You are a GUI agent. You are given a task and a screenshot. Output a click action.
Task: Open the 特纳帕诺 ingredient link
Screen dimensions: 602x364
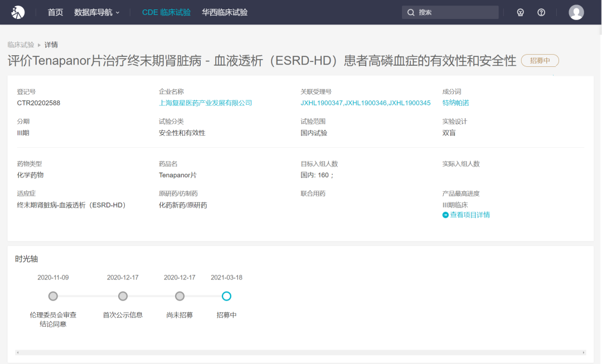(x=455, y=103)
